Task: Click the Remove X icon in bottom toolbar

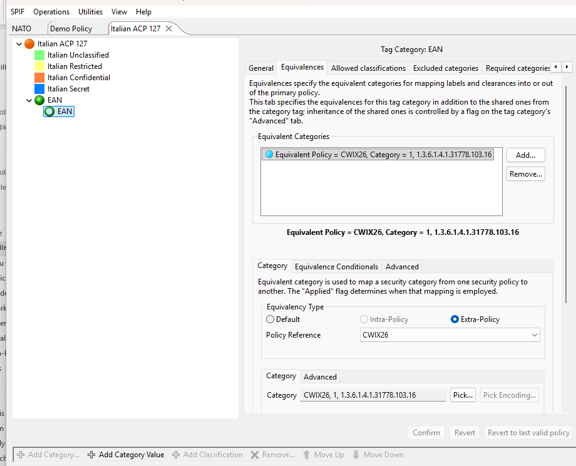Action: [x=255, y=455]
